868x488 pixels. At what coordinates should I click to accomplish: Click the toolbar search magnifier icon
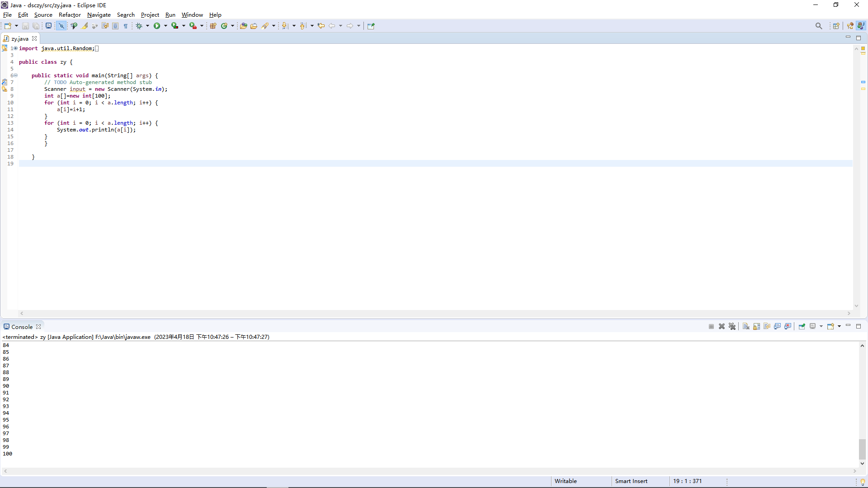819,26
